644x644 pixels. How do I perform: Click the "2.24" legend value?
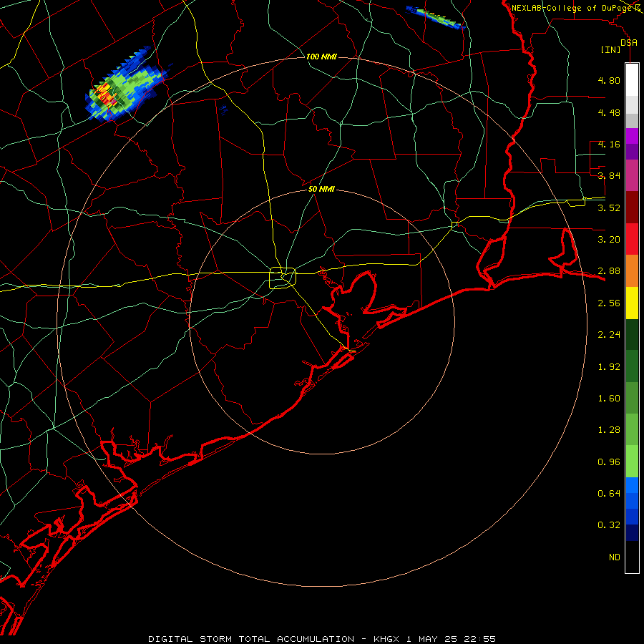(x=609, y=335)
